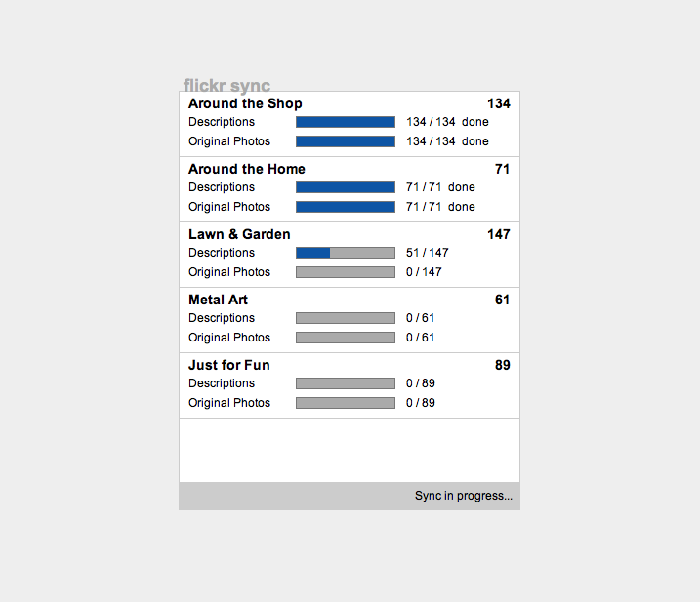Image resolution: width=700 pixels, height=602 pixels.
Task: Click Just for Fun Original Photos bar
Action: coord(346,403)
